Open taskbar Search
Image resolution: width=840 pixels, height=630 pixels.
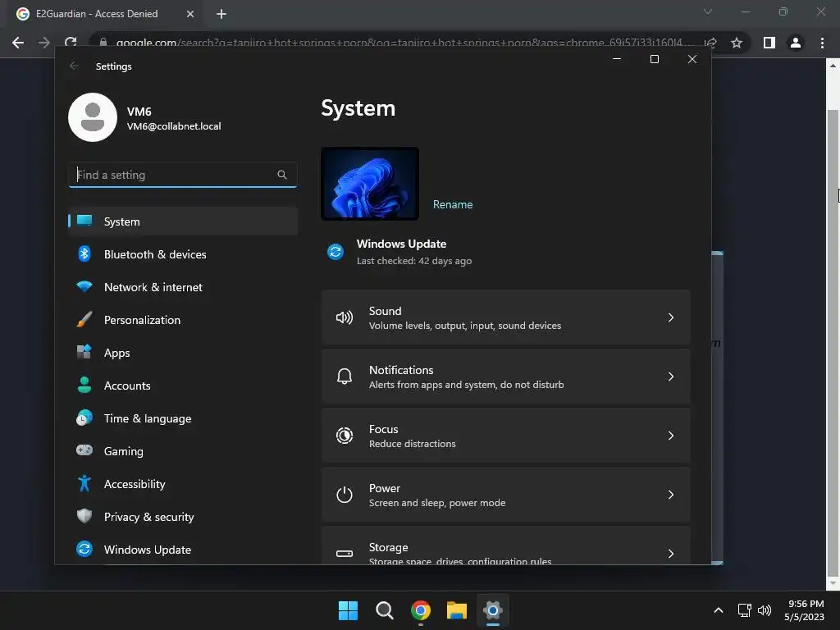pos(385,610)
